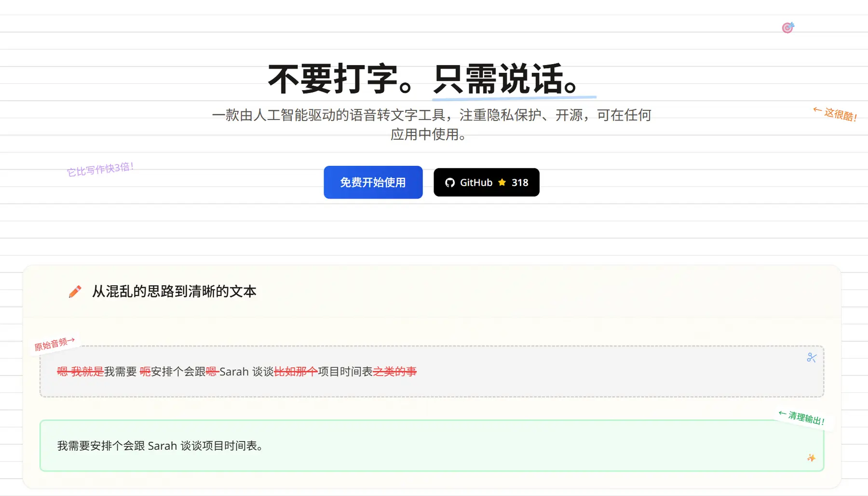This screenshot has height=496, width=868.
Task: Click the 从混乱的思路到清晰的文本 section heading
Action: [x=174, y=292]
